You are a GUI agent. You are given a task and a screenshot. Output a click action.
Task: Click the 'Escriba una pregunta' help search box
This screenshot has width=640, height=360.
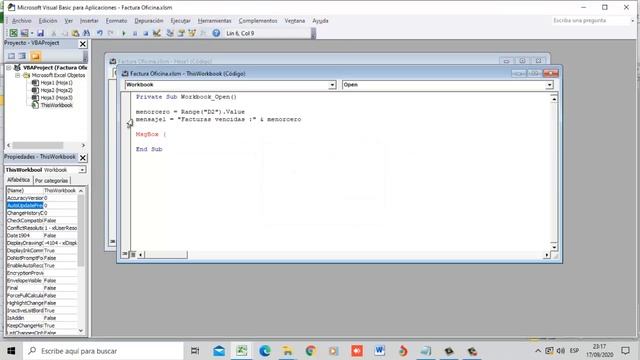pyautogui.click(x=591, y=20)
